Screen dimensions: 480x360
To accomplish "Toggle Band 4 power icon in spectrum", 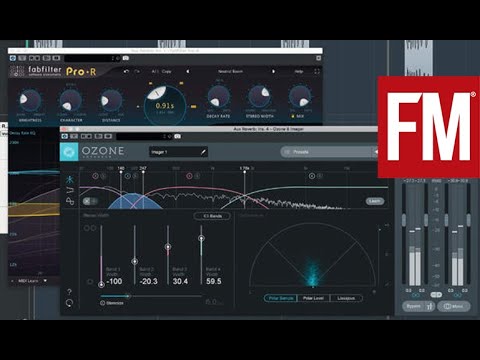I will click(x=312, y=176).
